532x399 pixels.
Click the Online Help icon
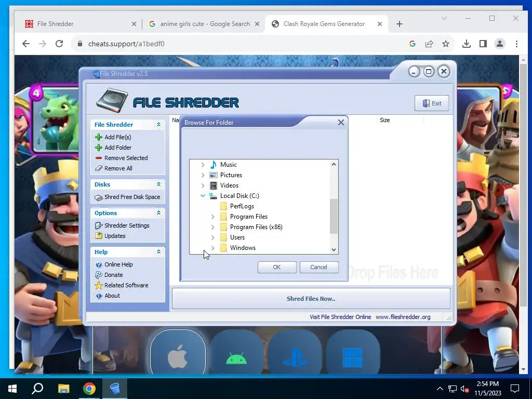pos(99,264)
